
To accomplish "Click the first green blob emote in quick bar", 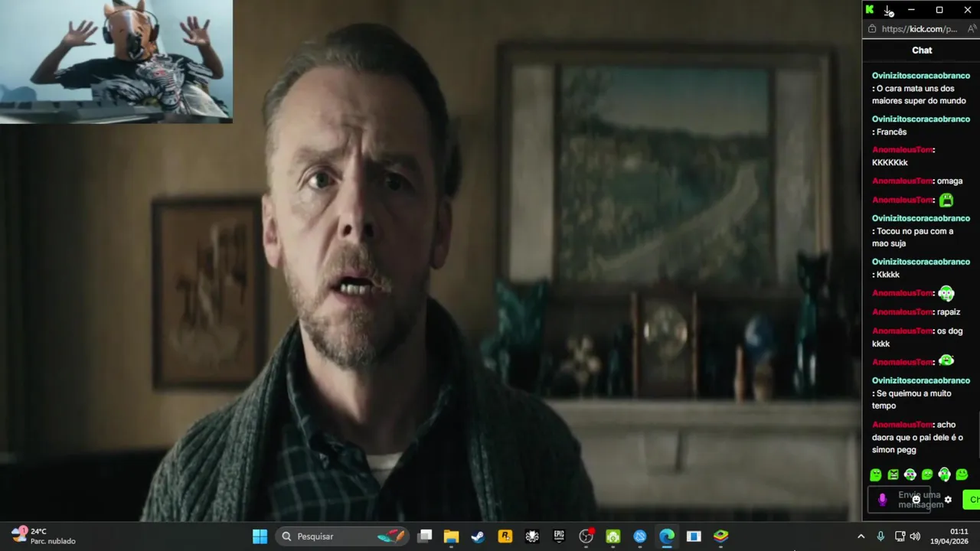I will [876, 474].
